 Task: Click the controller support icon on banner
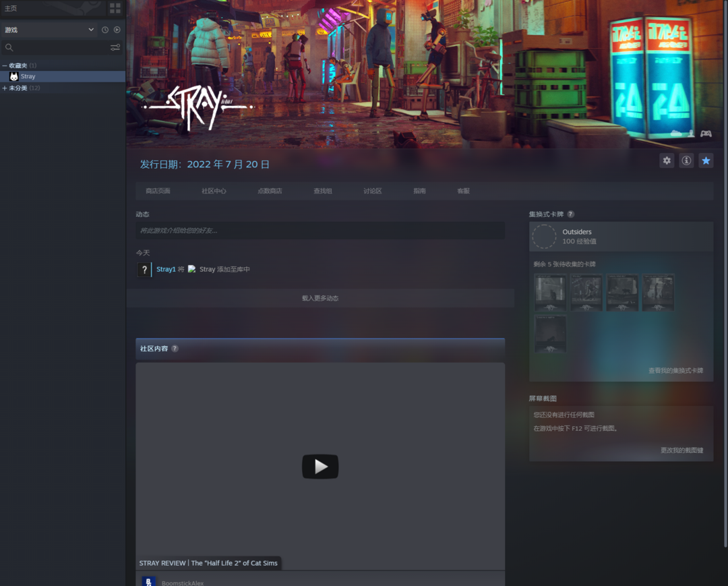pyautogui.click(x=706, y=134)
